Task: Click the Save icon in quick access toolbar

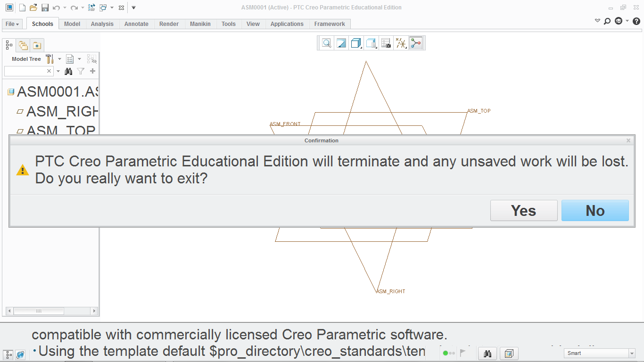Action: tap(45, 8)
